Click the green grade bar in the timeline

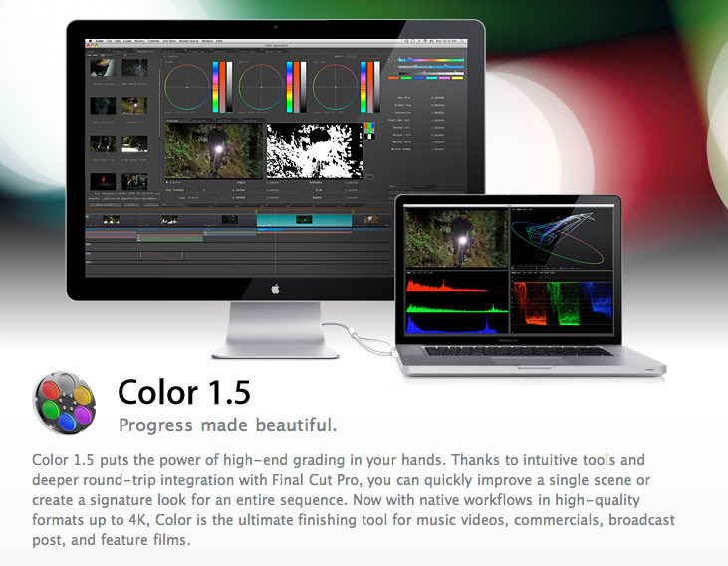[170, 238]
